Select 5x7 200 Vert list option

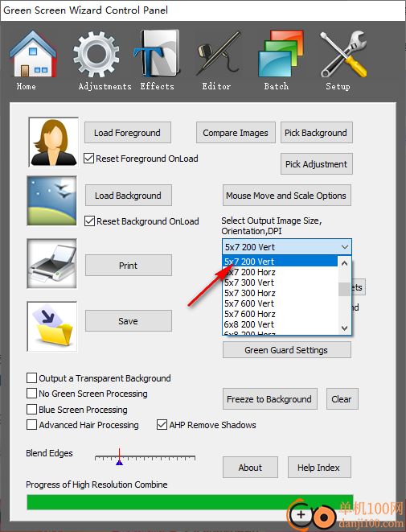coord(281,262)
